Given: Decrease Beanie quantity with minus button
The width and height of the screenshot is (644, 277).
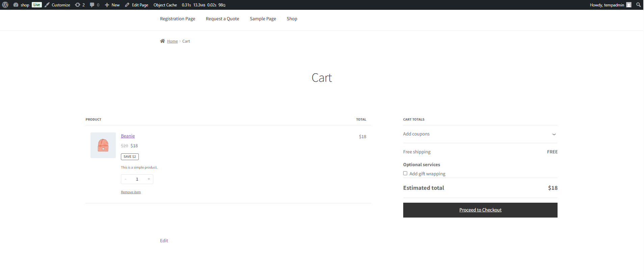Looking at the screenshot, I should [x=126, y=179].
